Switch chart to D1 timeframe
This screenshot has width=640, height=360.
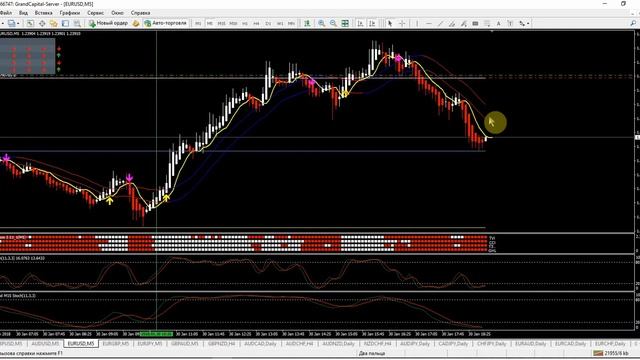pos(268,24)
